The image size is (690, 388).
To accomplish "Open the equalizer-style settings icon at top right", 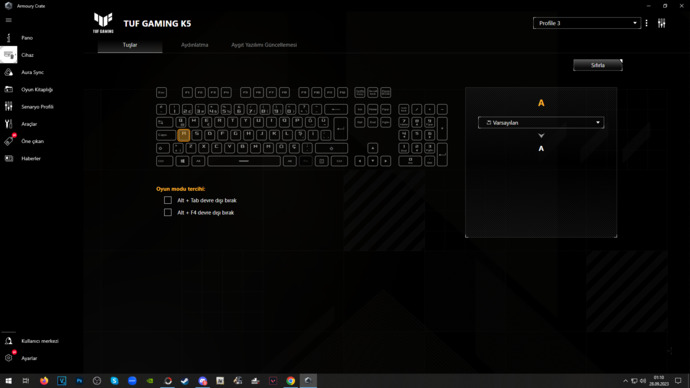I will pyautogui.click(x=661, y=23).
